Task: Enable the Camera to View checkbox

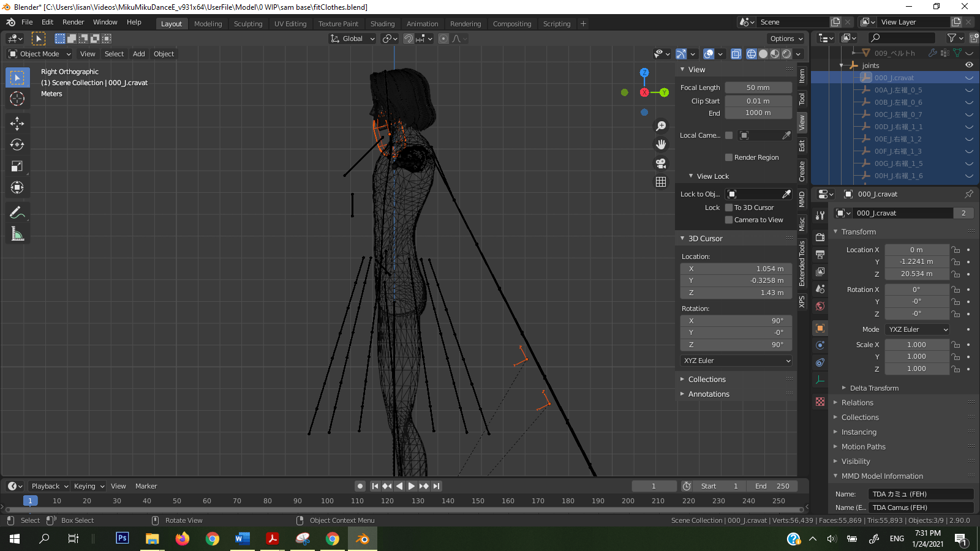Action: [728, 220]
